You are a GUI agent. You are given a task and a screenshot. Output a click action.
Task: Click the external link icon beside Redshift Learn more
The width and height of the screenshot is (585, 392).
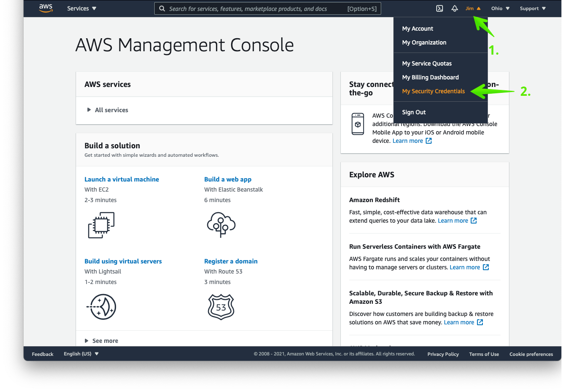474,220
